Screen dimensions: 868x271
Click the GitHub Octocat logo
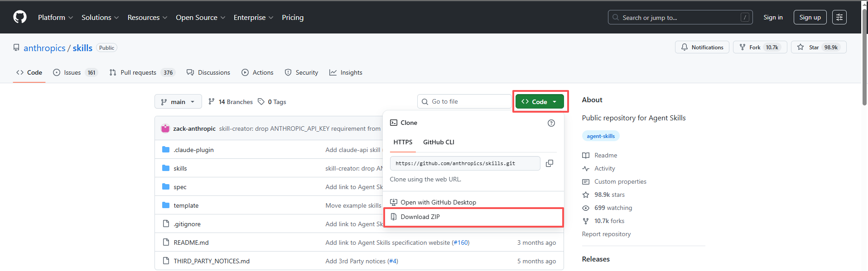[20, 17]
